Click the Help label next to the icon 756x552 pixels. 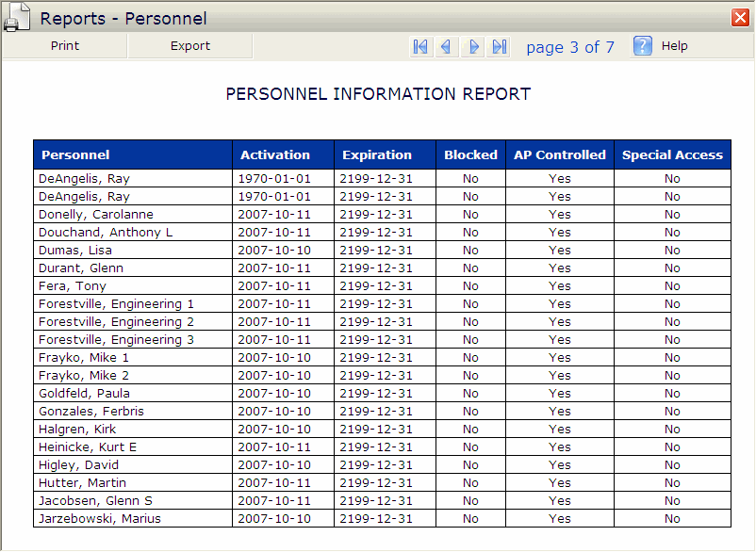675,45
